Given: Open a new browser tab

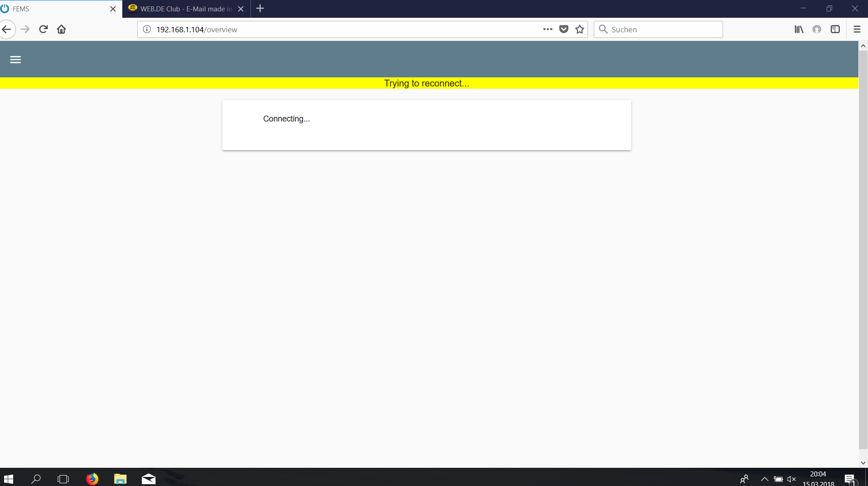Looking at the screenshot, I should [x=260, y=9].
